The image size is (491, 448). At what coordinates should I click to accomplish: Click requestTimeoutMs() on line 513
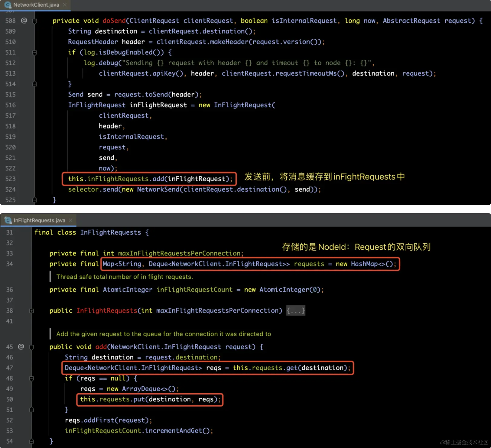click(310, 73)
